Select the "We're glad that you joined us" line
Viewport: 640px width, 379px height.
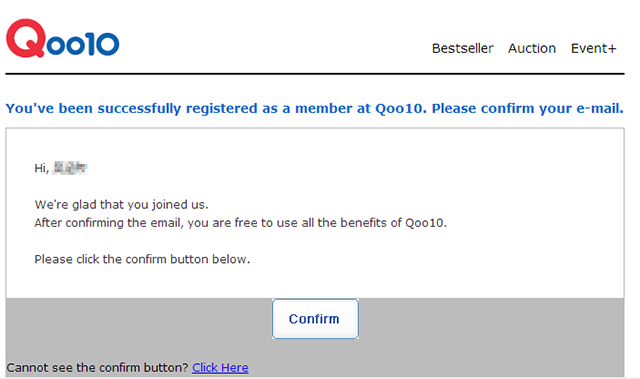(121, 204)
